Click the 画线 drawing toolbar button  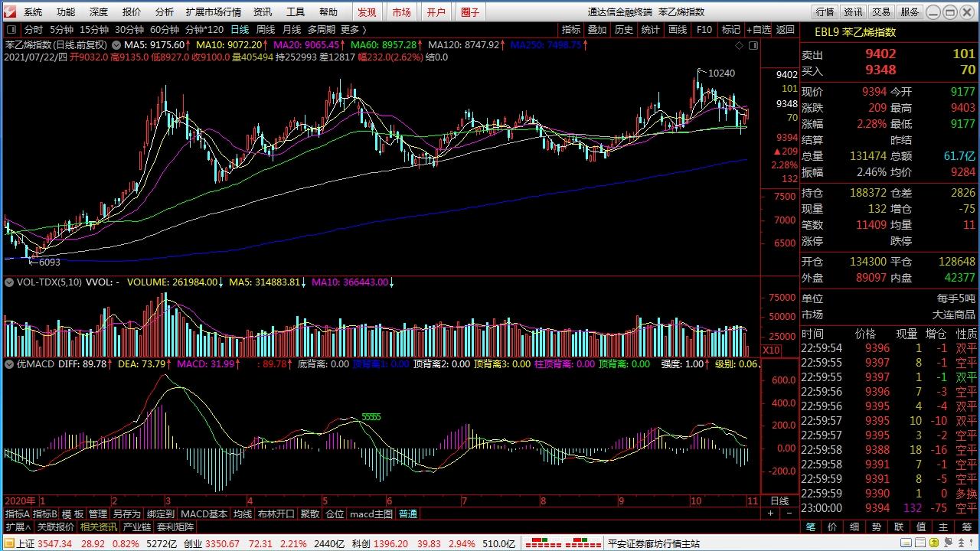[x=678, y=30]
